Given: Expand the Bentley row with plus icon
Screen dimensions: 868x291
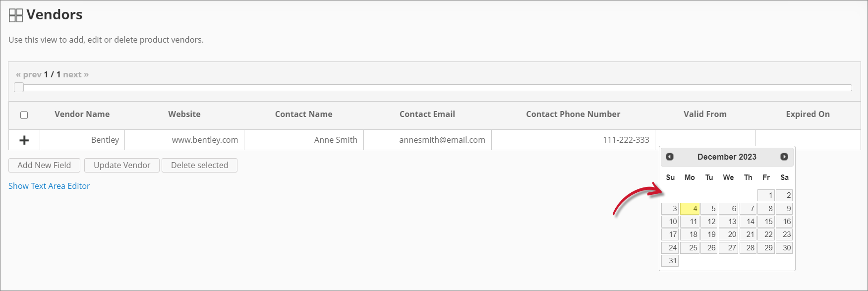Looking at the screenshot, I should 24,140.
